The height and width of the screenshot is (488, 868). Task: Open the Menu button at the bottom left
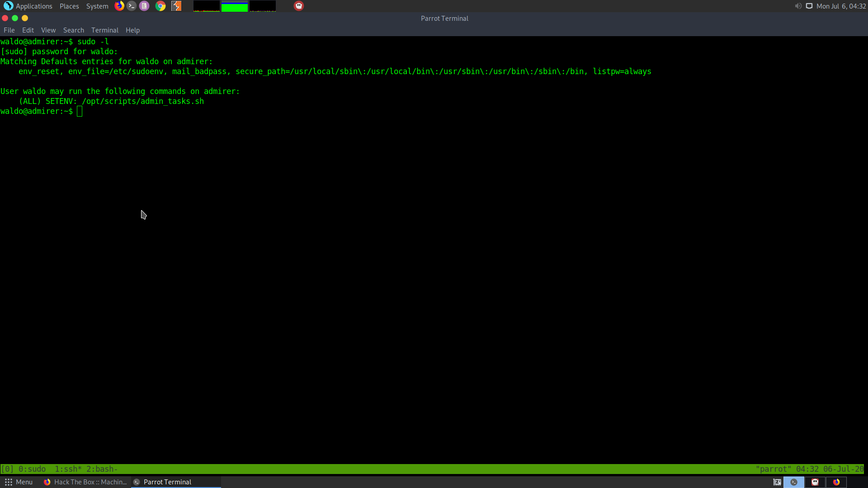(19, 482)
